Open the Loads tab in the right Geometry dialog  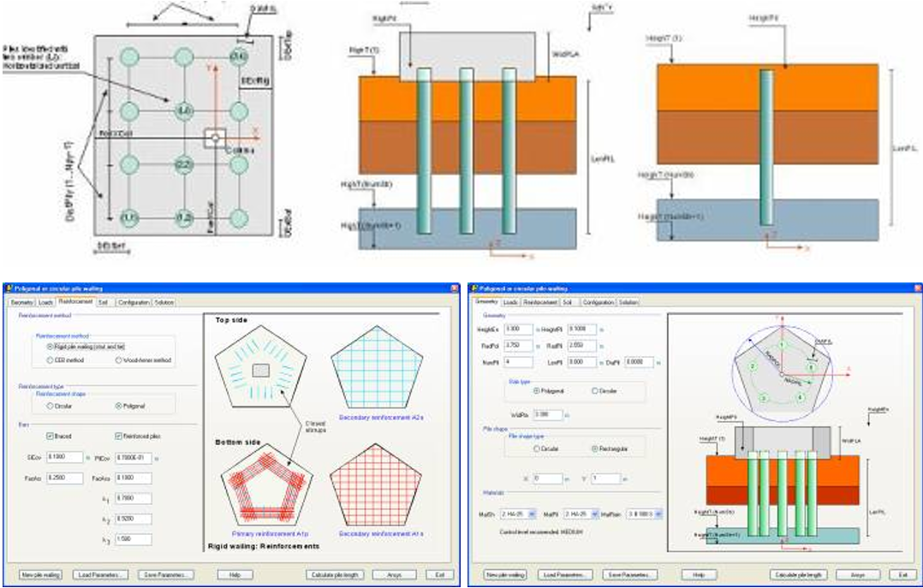pos(510,302)
